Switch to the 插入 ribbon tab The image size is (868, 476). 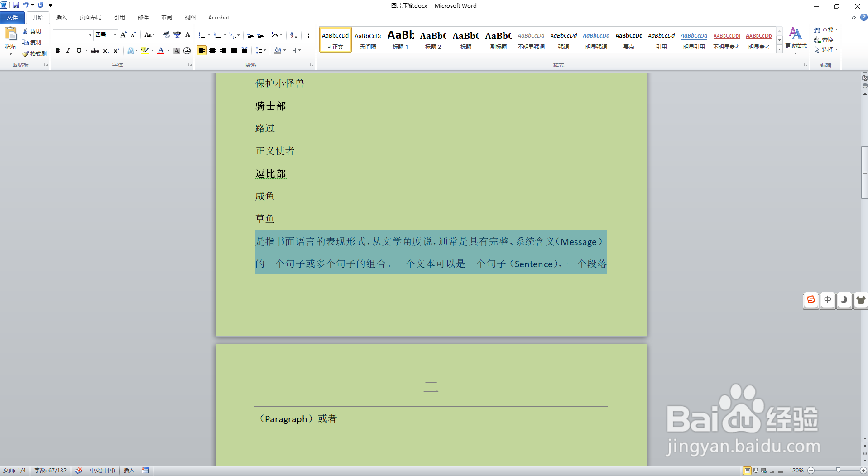click(x=61, y=17)
